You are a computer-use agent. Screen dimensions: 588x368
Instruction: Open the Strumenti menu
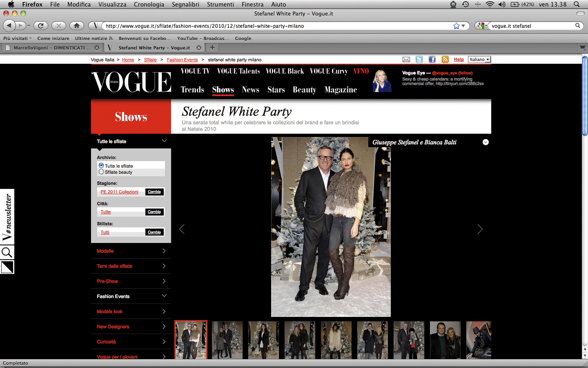coord(220,4)
